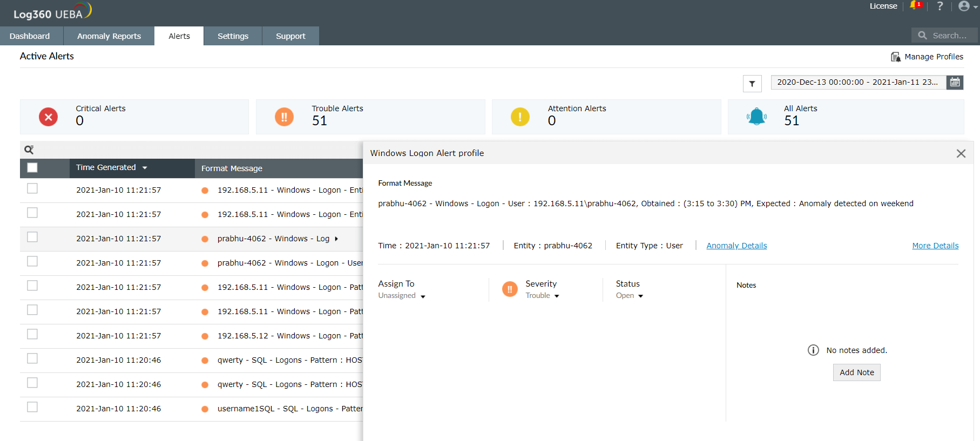
Task: Check the first alert row checkbox
Action: point(32,188)
